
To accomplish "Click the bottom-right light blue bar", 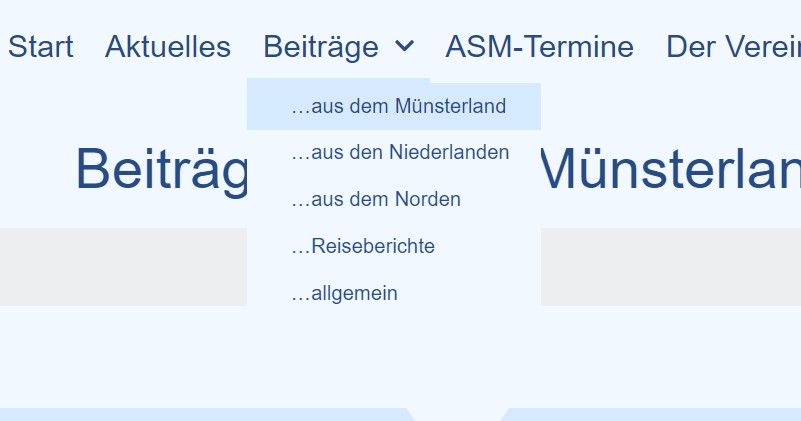I will pos(650,414).
